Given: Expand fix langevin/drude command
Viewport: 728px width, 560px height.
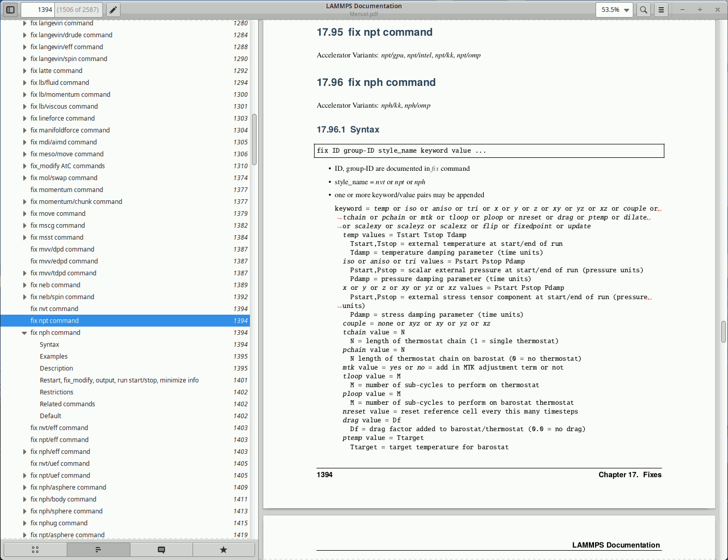Looking at the screenshot, I should pyautogui.click(x=24, y=35).
